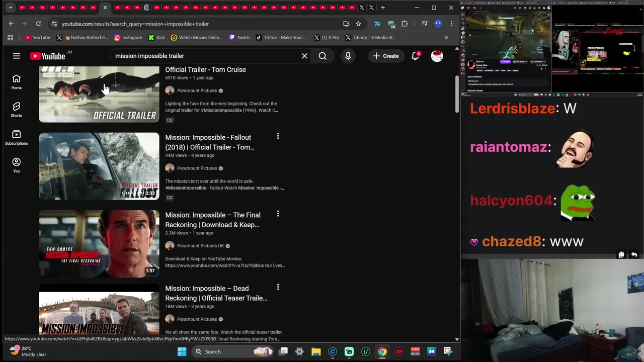
Task: Open the bookmarks apps grid icon
Action: tap(10, 37)
